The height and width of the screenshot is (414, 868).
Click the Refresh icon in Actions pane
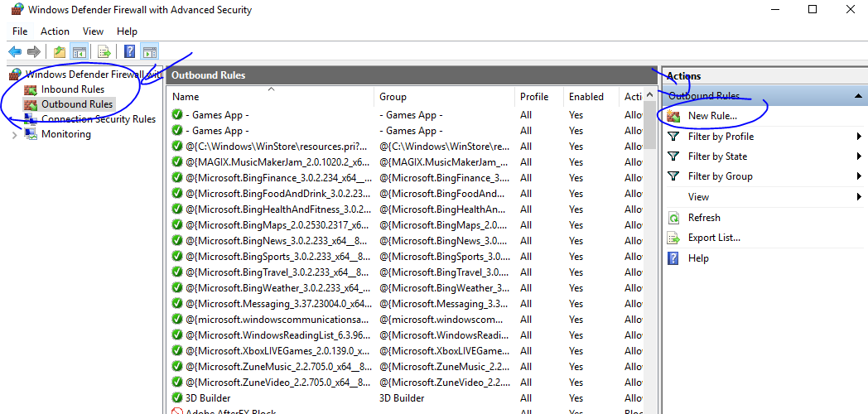point(673,218)
